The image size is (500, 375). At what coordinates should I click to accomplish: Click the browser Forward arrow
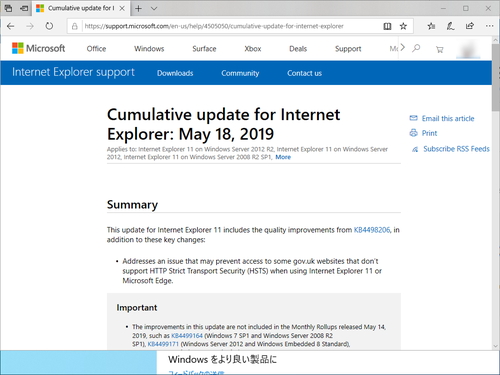pyautogui.click(x=30, y=26)
